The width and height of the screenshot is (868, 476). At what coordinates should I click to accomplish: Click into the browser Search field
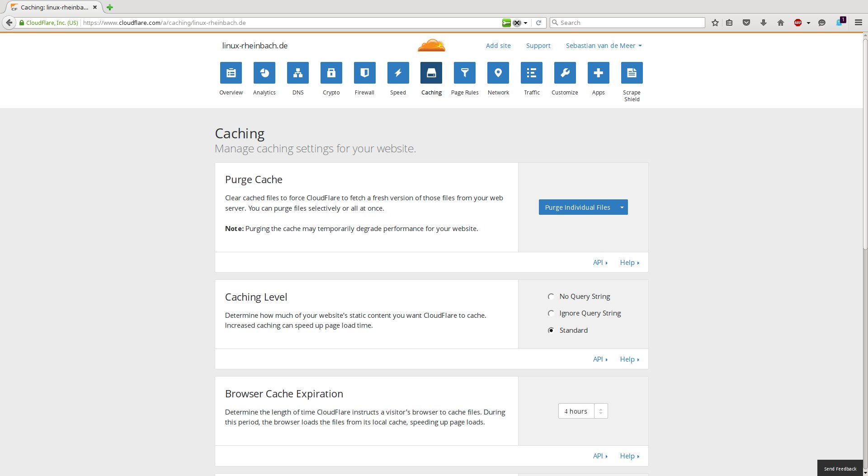pos(627,23)
